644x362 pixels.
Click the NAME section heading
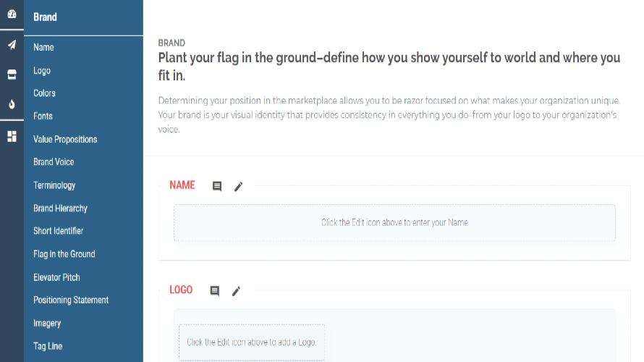coord(182,185)
